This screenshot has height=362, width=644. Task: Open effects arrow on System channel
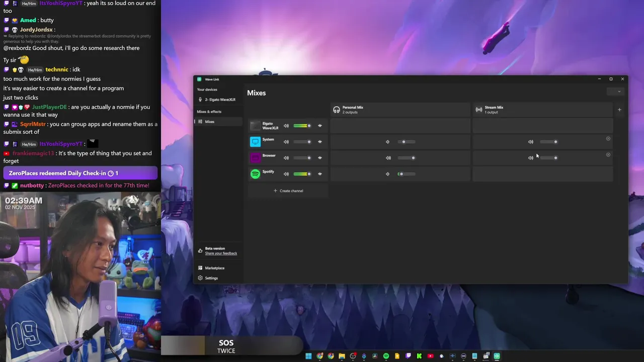(x=320, y=142)
